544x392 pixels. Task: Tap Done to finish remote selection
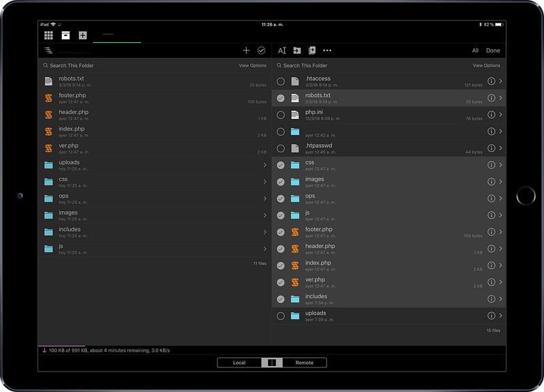pyautogui.click(x=493, y=50)
